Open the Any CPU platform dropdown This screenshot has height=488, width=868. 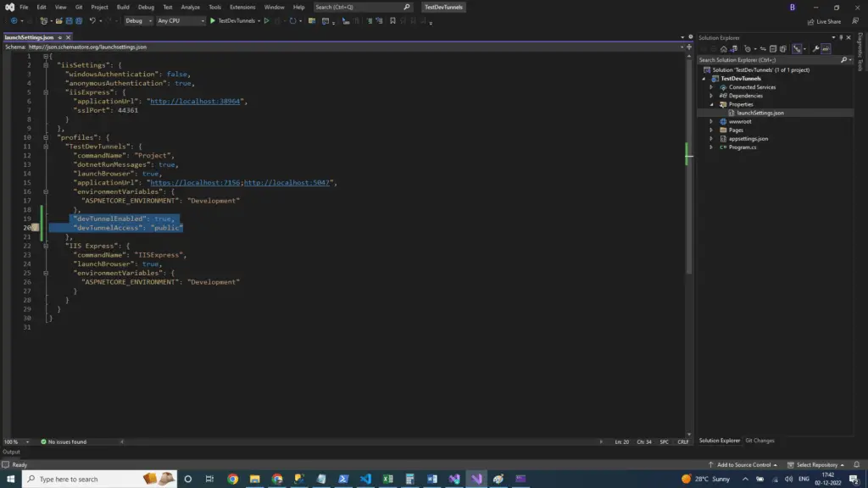(181, 21)
